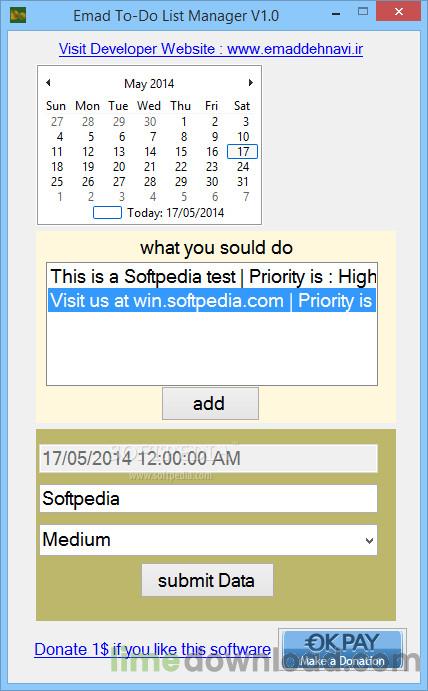This screenshot has height=691, width=428.
Task: Close the Emad To-Do List Manager
Action: click(398, 12)
